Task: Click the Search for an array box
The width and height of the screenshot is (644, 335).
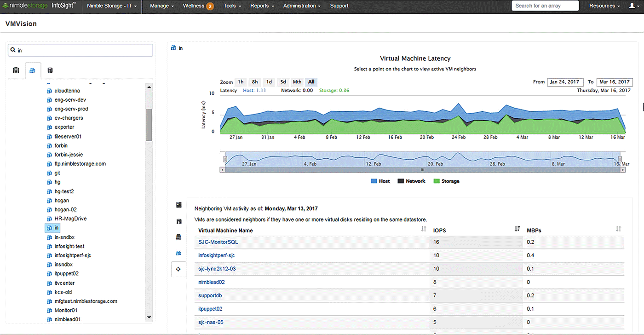Action: pyautogui.click(x=545, y=6)
